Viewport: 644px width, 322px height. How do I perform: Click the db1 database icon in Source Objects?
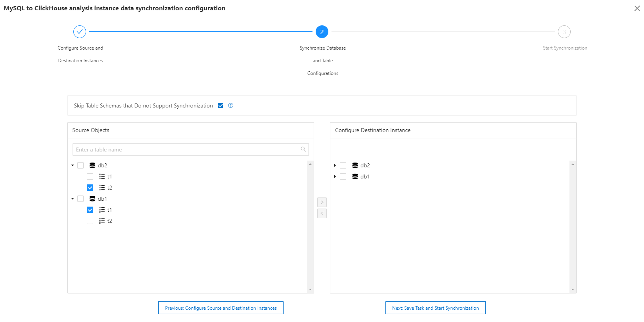click(x=92, y=199)
